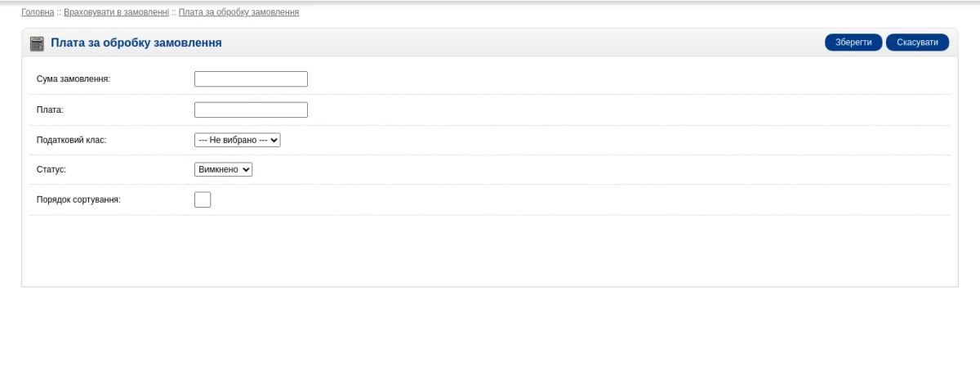The image size is (980, 390).
Task: Click into the Плата input box
Action: pos(251,110)
